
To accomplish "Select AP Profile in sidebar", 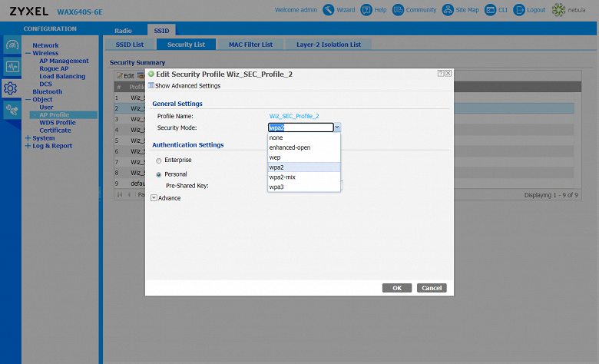I will [55, 115].
